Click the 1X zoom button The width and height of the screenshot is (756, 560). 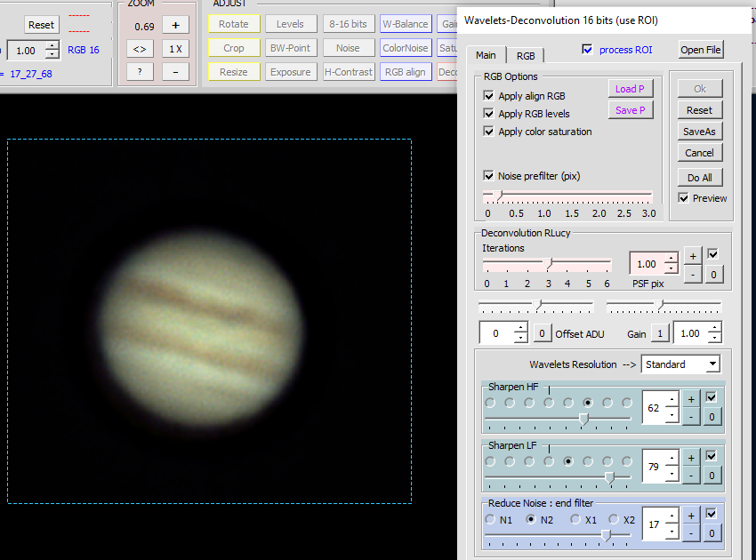[175, 49]
